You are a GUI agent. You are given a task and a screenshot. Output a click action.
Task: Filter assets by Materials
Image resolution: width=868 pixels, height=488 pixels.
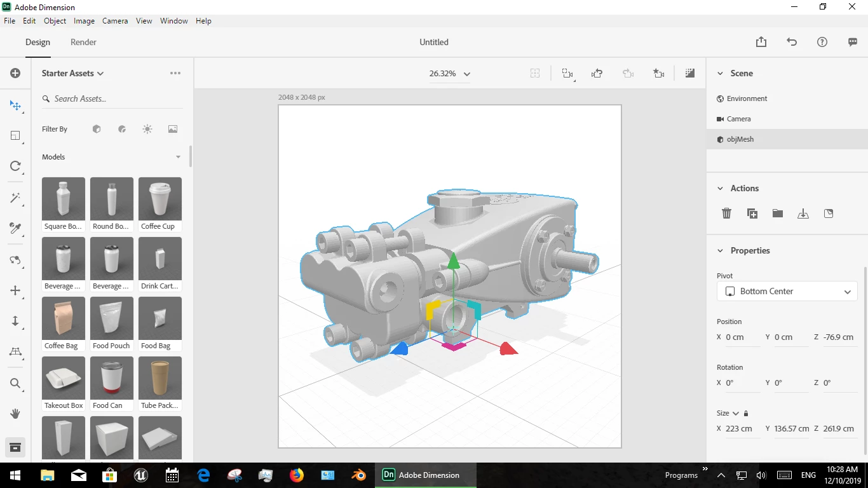tap(122, 129)
